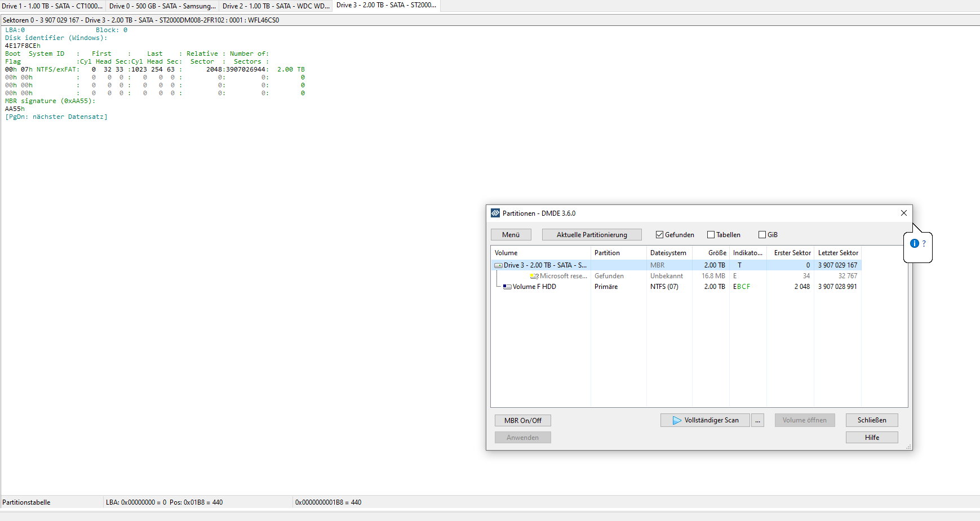Click the Aktuelle Partitionierung button
980x521 pixels.
tap(592, 235)
